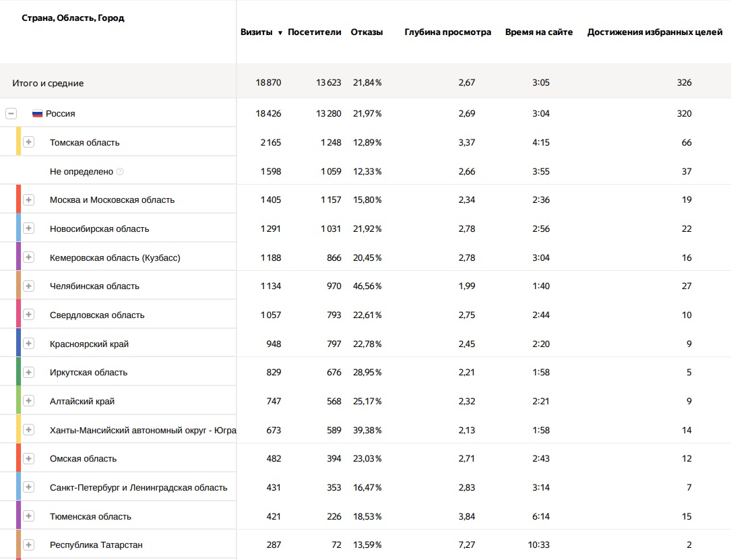Sort by Отказы column header
Image resolution: width=731 pixels, height=560 pixels.
[x=367, y=32]
